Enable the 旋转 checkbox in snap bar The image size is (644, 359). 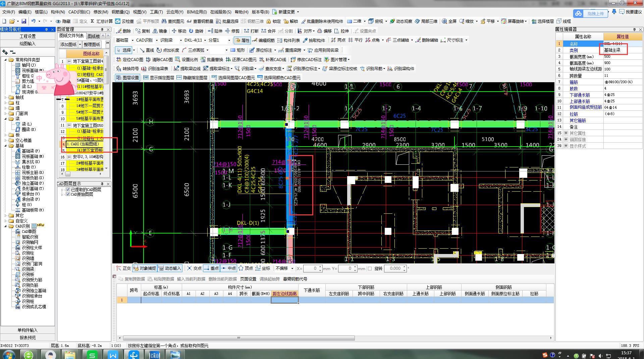(370, 268)
